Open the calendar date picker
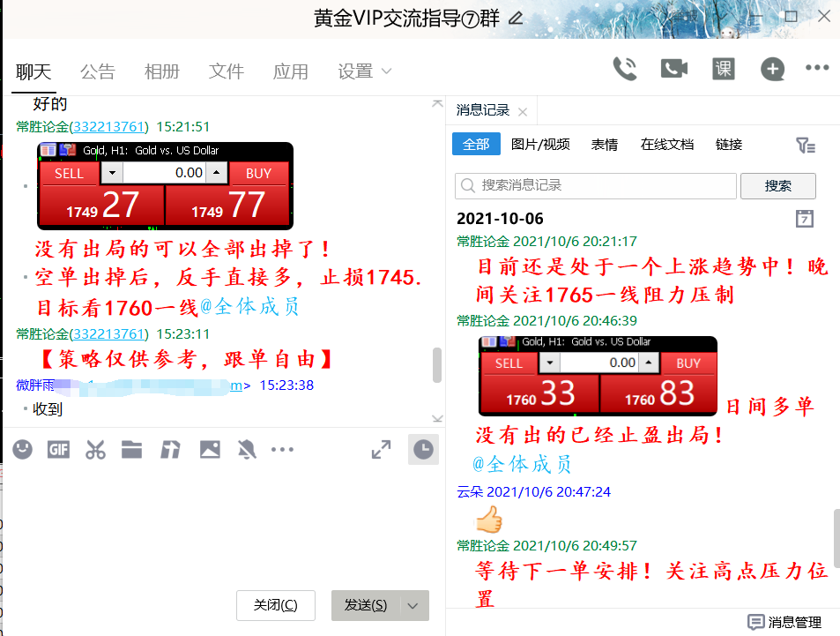This screenshot has width=840, height=636. tap(804, 218)
